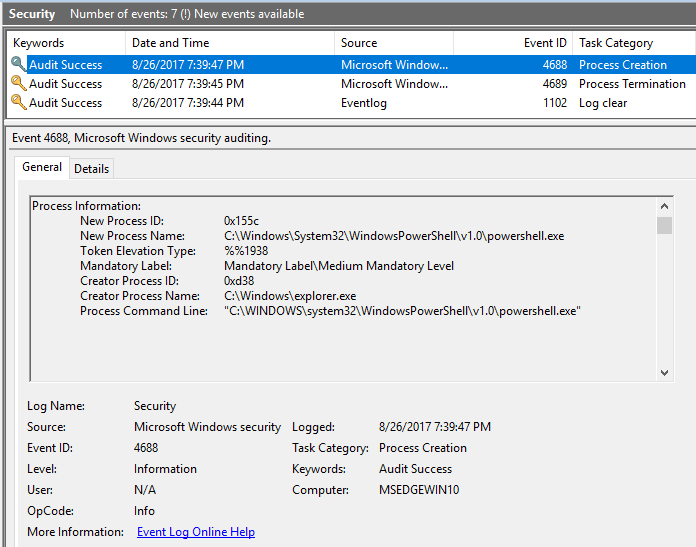Click the Computer value MSEDGEWIN10
The width and height of the screenshot is (696, 547).
tap(419, 490)
